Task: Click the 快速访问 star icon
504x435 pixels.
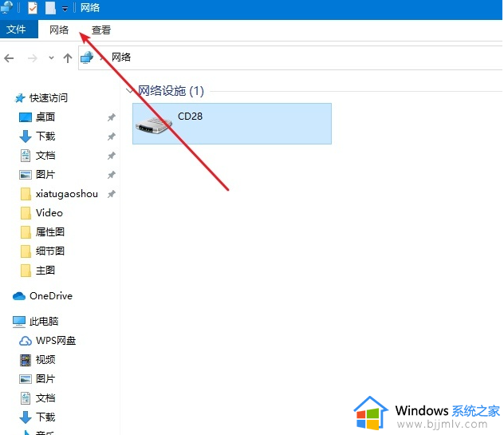Action: point(20,98)
